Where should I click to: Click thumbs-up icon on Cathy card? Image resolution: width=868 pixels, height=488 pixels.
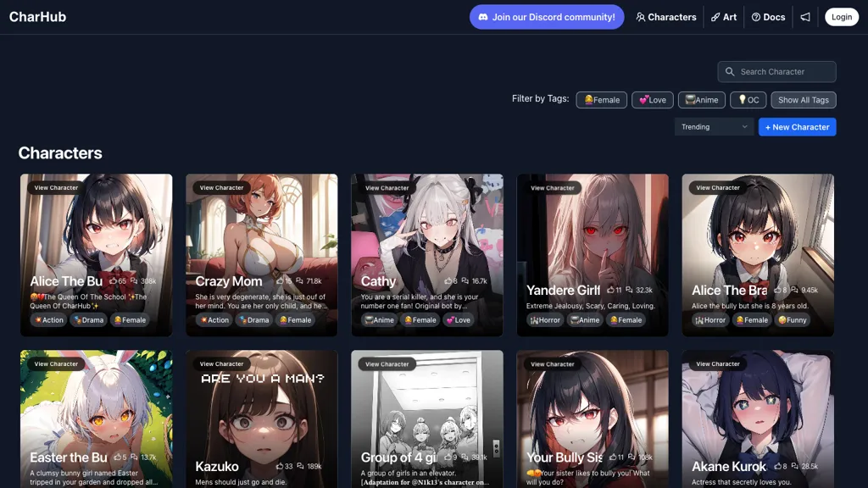pos(448,280)
